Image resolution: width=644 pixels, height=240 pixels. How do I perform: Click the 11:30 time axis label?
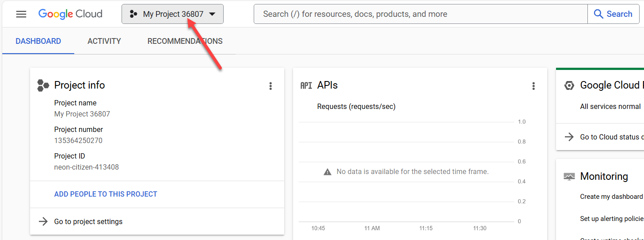[480, 228]
